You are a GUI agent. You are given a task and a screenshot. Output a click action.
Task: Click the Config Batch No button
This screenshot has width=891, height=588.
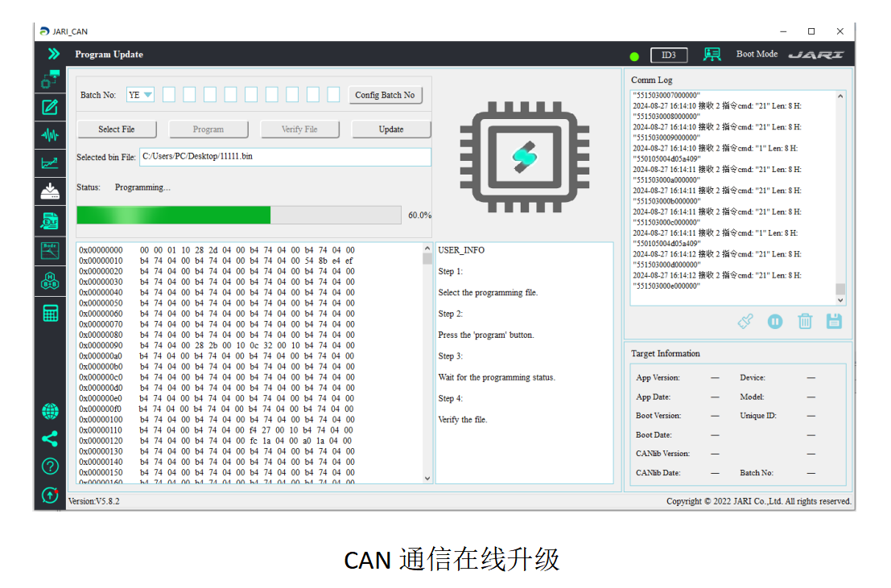385,95
